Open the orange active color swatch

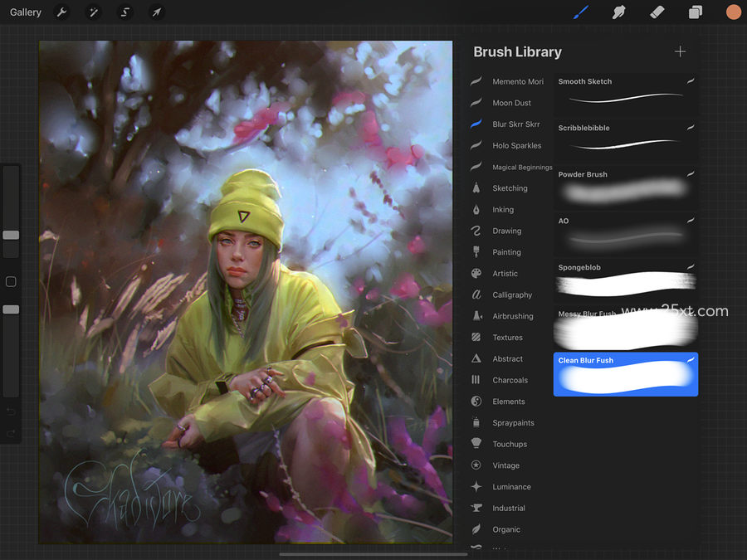tap(733, 12)
